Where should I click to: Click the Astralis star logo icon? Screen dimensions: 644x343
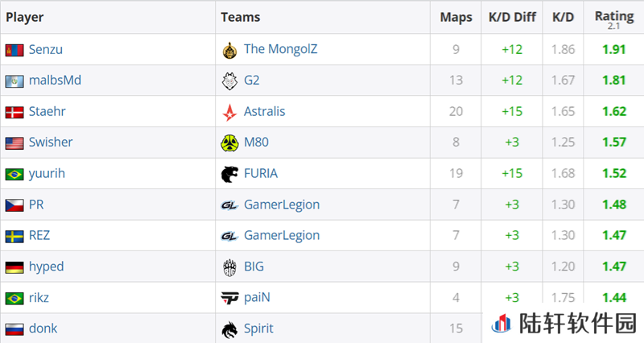click(x=229, y=112)
